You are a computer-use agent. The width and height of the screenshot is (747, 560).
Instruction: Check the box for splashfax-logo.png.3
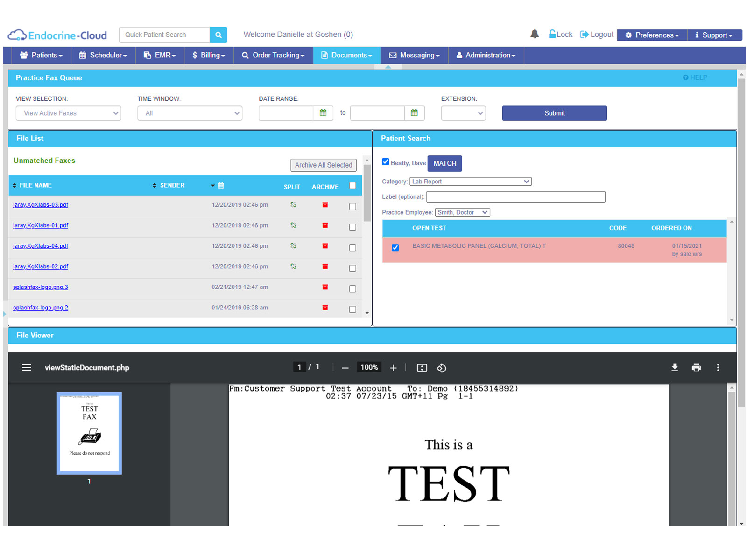coord(352,289)
